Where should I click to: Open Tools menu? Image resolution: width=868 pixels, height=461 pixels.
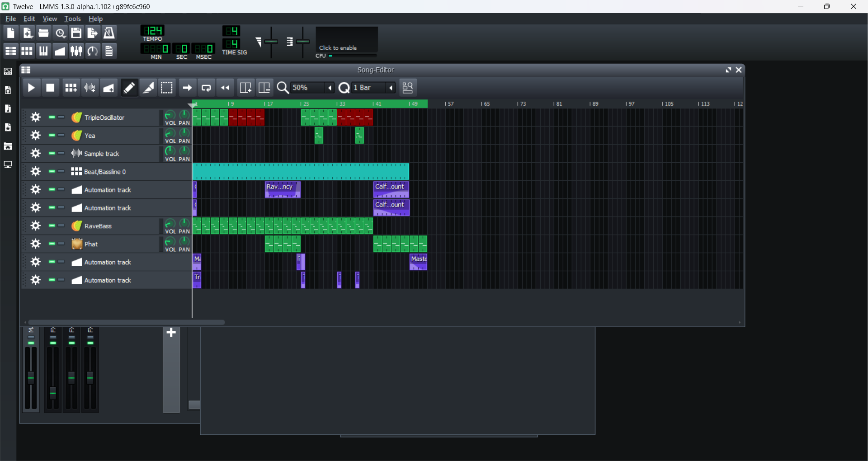pos(72,19)
